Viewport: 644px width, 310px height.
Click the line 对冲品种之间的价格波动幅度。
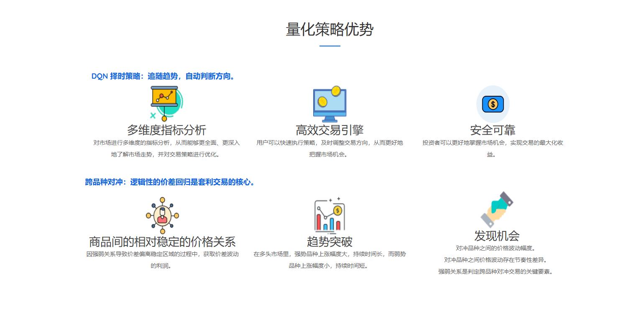497,248
